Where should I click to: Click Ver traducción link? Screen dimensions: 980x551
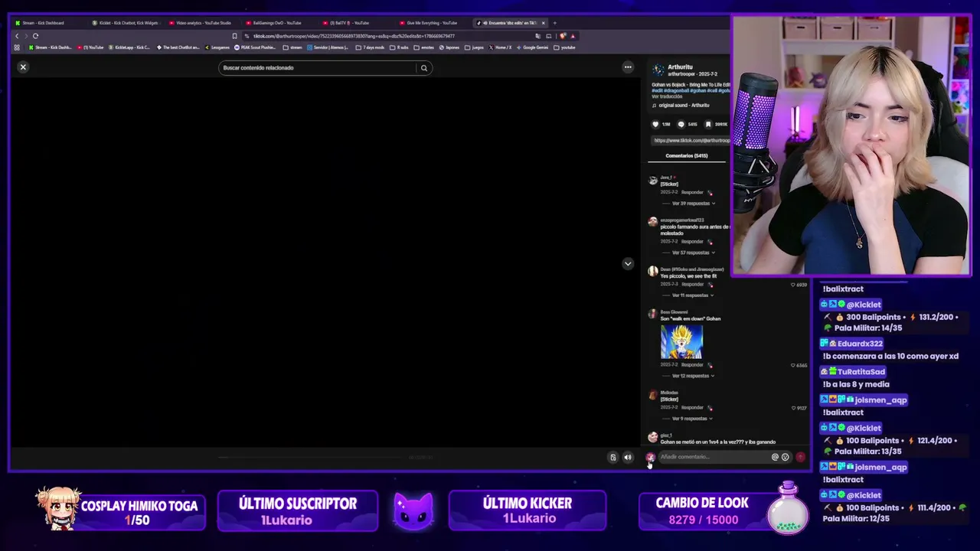pos(667,96)
